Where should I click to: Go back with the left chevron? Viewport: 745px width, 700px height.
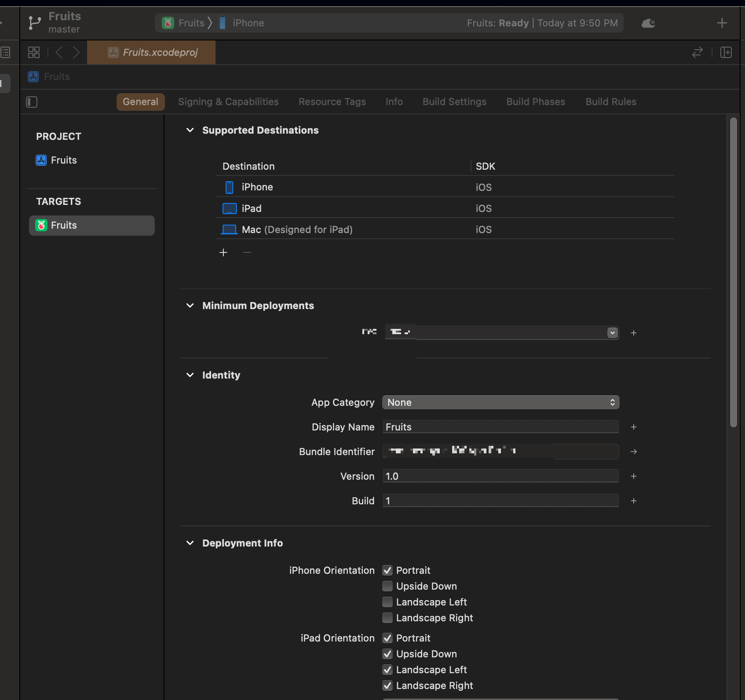pyautogui.click(x=59, y=52)
